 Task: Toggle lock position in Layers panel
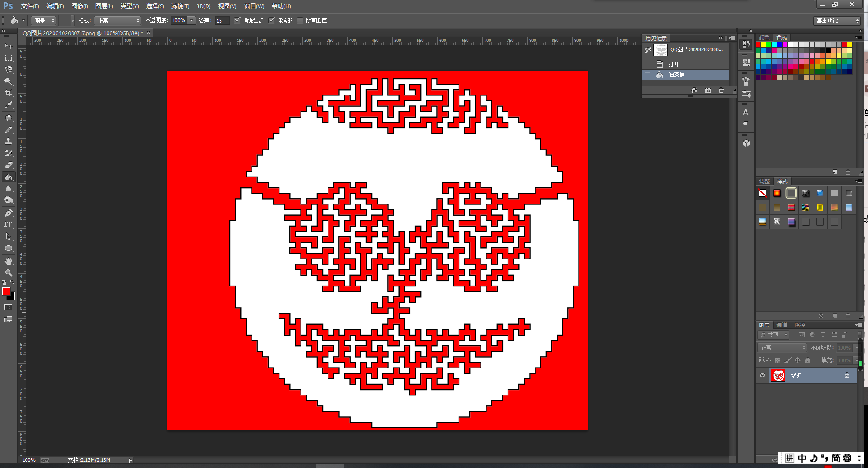click(797, 360)
